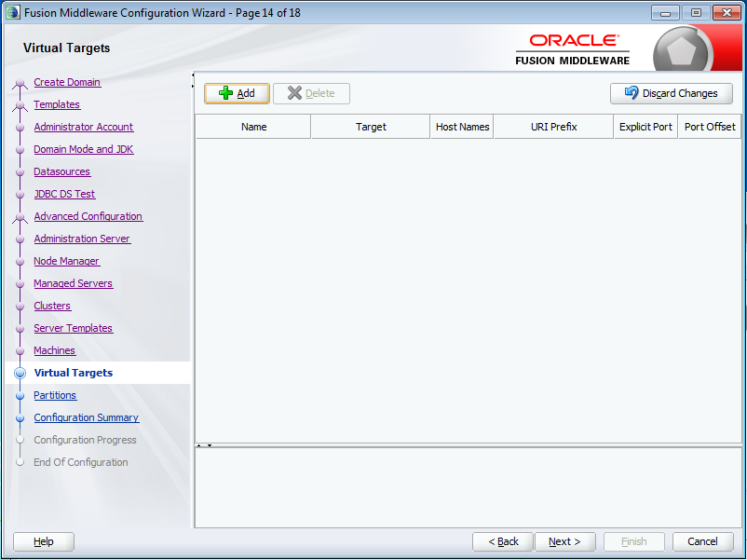The height and width of the screenshot is (560, 747).
Task: Click the Advanced Configuration step node icon
Action: click(20, 217)
